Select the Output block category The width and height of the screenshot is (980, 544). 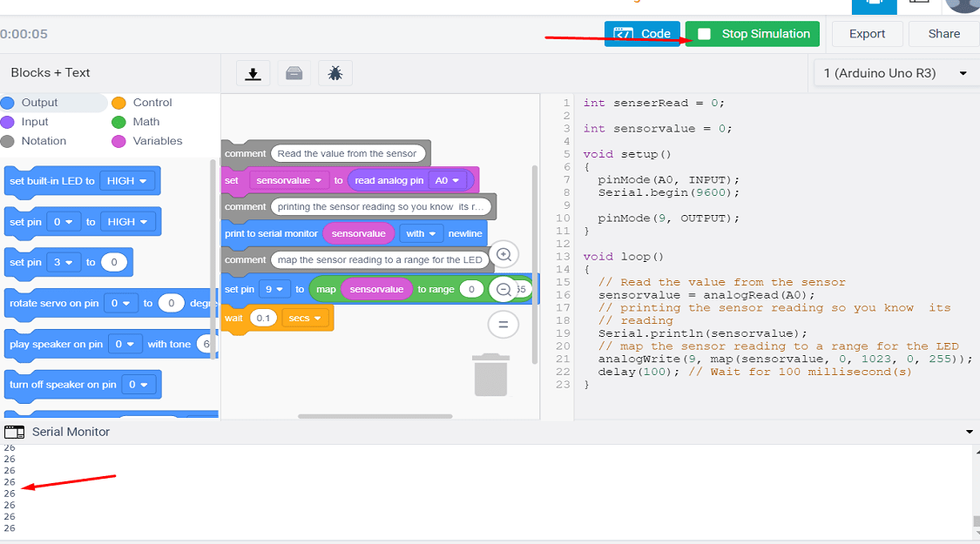pos(39,103)
